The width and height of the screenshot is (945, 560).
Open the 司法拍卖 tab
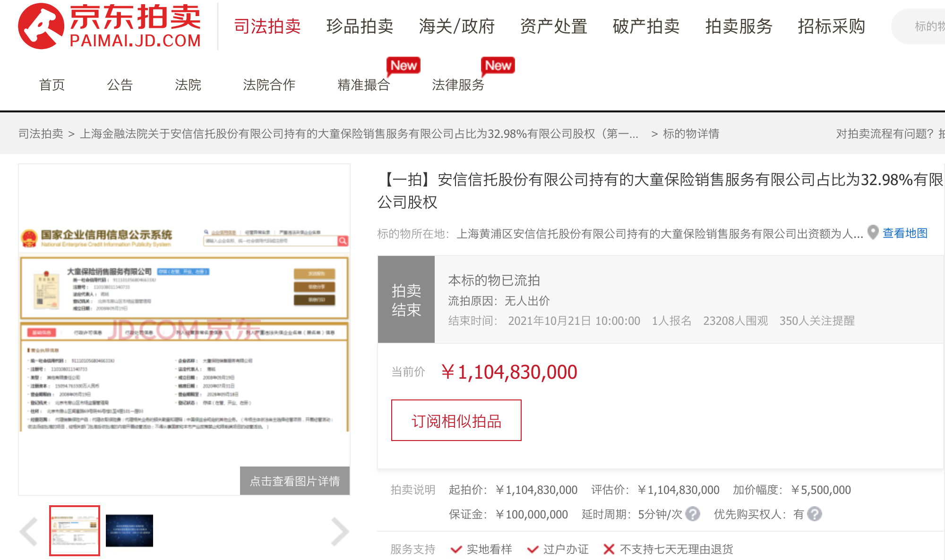tap(267, 26)
